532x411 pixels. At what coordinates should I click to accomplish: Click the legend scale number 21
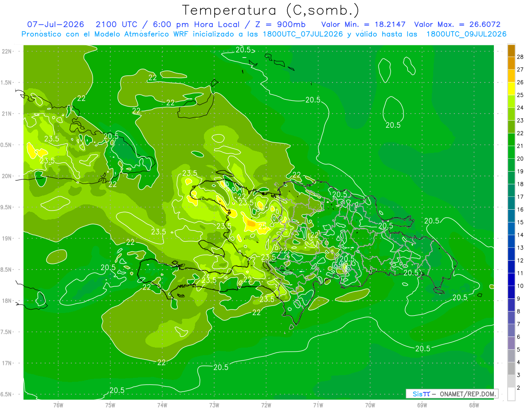click(520, 146)
